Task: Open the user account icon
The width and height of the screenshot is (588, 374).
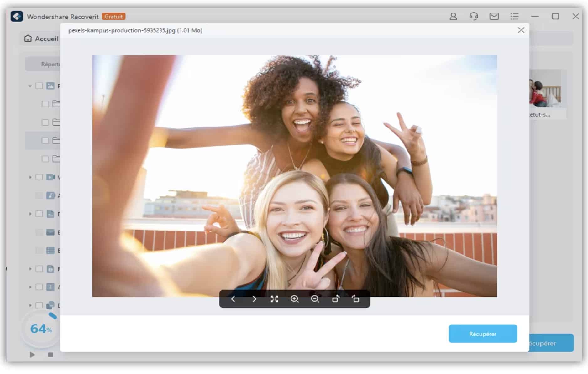Action: (x=453, y=16)
